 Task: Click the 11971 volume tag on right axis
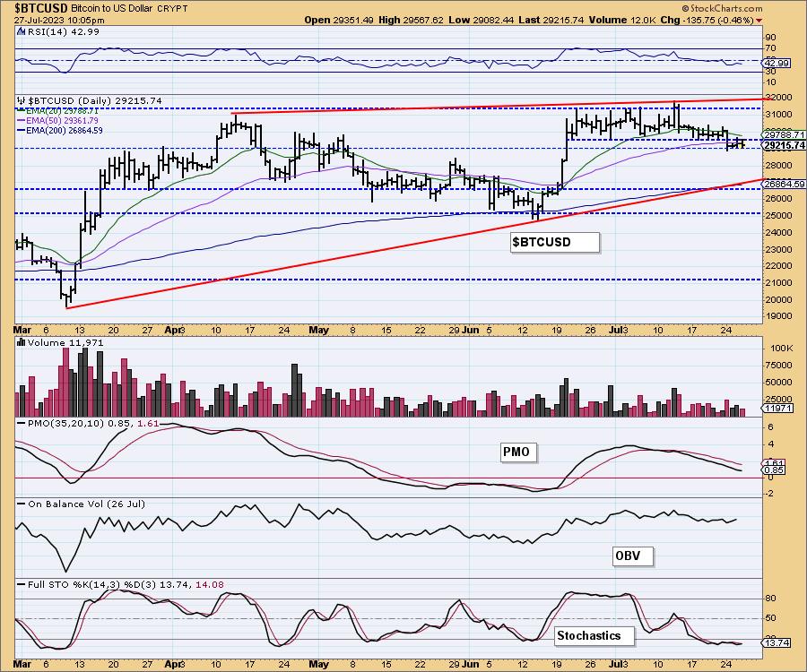pyautogui.click(x=777, y=409)
